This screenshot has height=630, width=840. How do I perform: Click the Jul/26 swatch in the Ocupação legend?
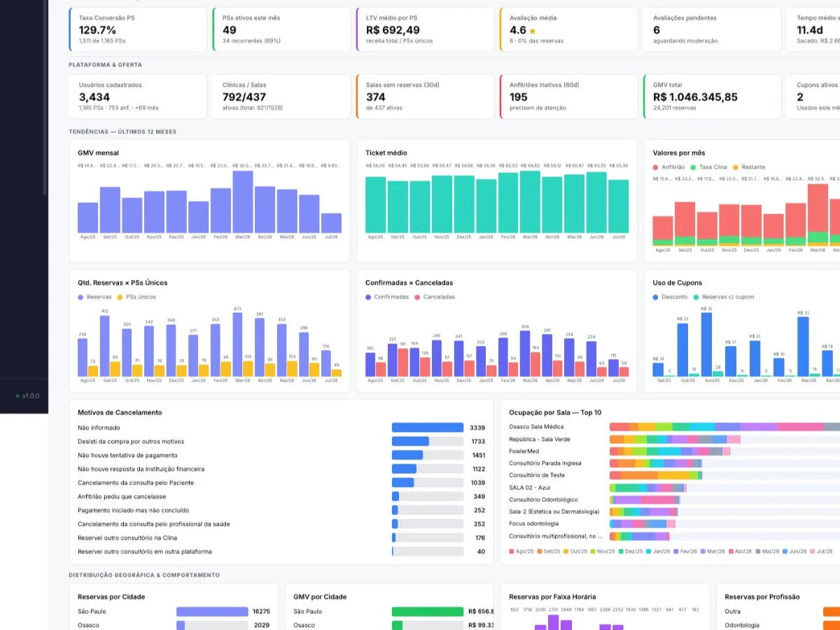(x=812, y=552)
